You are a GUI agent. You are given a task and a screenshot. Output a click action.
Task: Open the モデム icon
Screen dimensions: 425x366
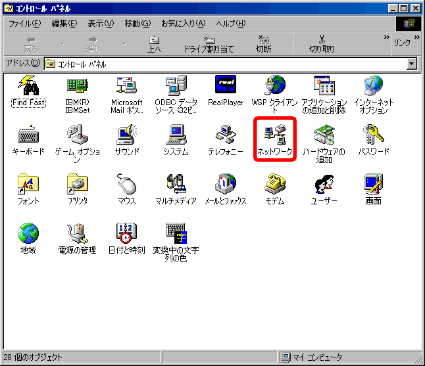tap(275, 189)
